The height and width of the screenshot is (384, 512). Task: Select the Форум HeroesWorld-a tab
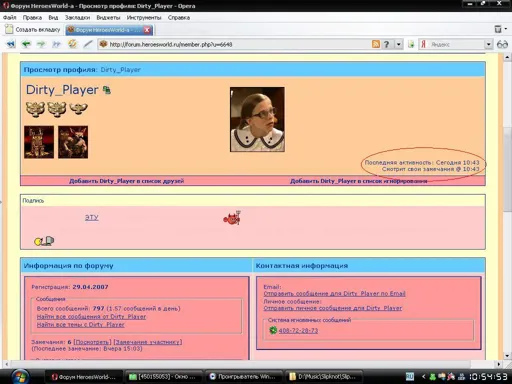[x=109, y=30]
